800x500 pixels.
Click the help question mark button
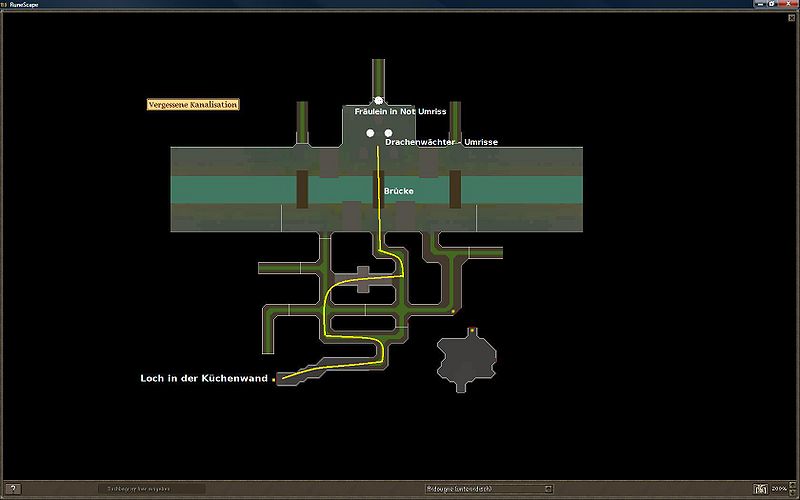click(14, 489)
